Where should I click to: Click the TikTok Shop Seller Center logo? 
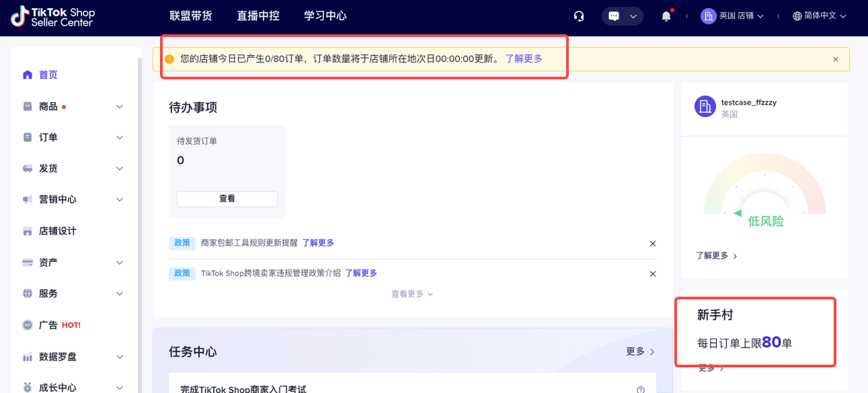(53, 16)
